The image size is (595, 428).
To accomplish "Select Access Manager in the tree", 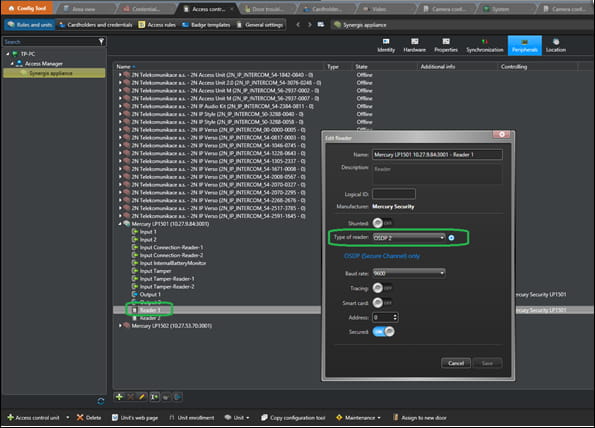I will (x=44, y=63).
